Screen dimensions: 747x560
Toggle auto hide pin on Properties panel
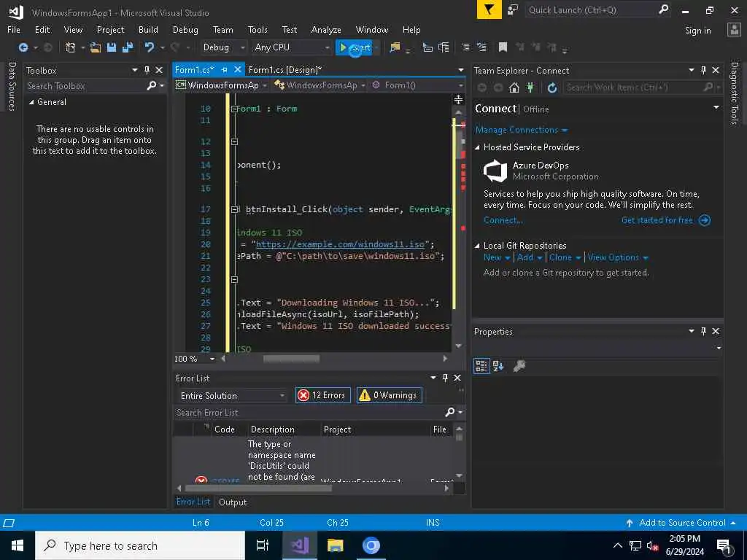tap(703, 331)
